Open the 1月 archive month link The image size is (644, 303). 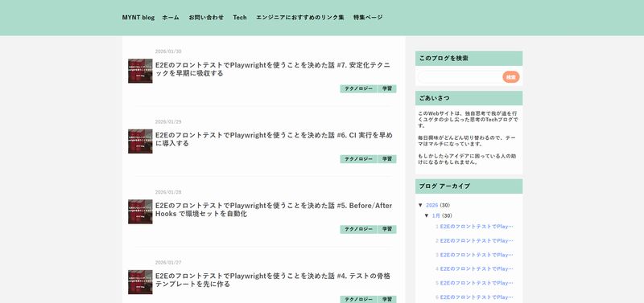click(436, 215)
